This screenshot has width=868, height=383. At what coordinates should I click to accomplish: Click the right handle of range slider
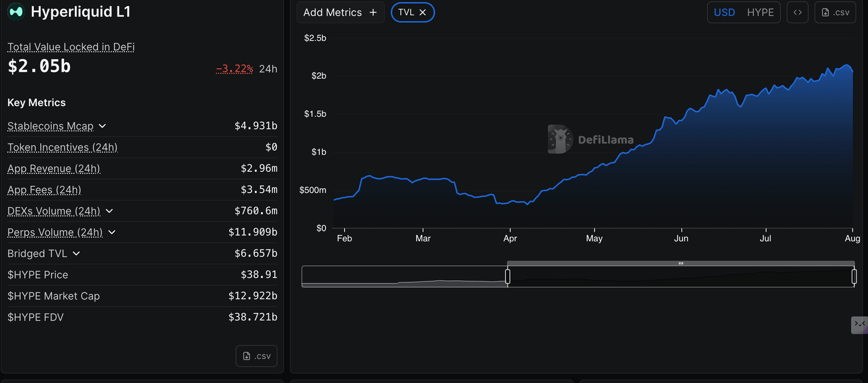(x=854, y=276)
